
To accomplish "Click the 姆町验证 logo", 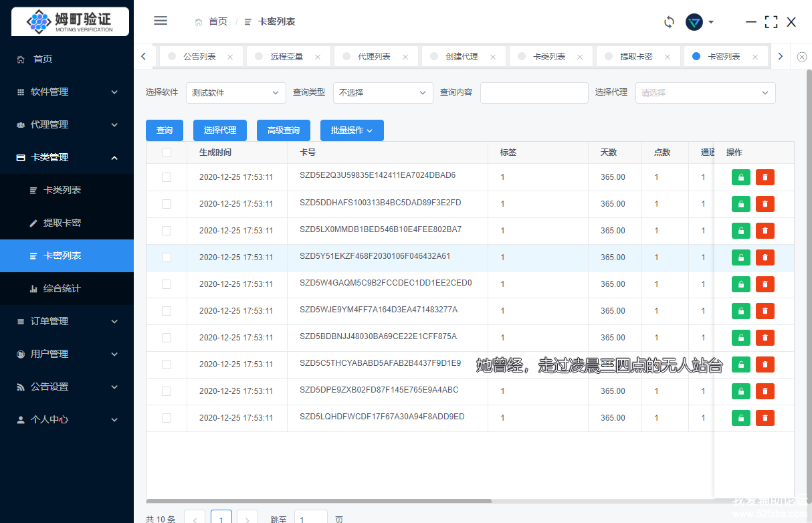I will pyautogui.click(x=70, y=21).
